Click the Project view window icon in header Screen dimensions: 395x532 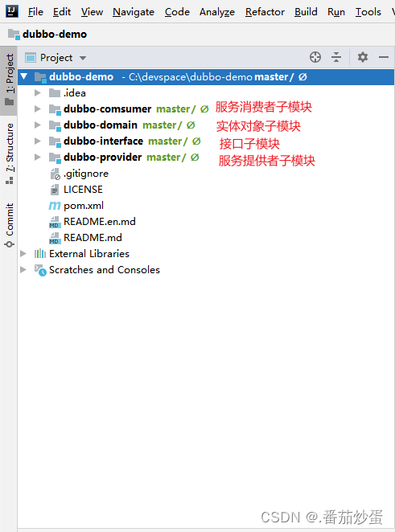tap(31, 58)
